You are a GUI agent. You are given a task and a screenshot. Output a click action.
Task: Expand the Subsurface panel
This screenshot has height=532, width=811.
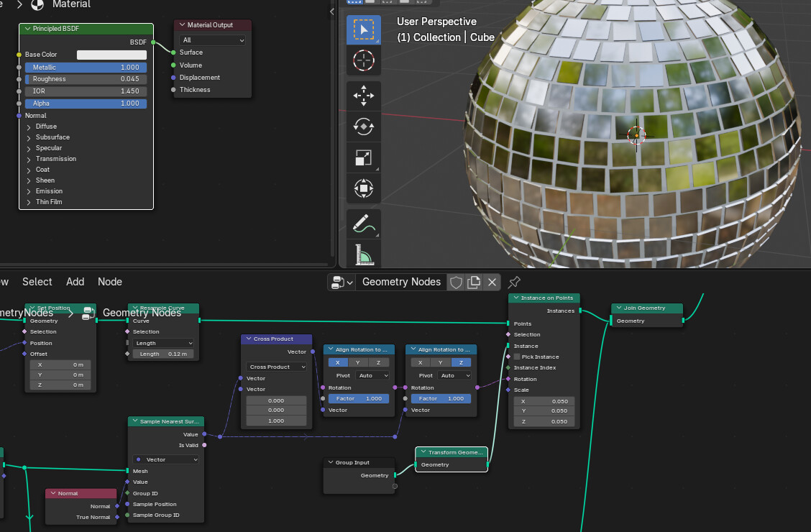29,137
